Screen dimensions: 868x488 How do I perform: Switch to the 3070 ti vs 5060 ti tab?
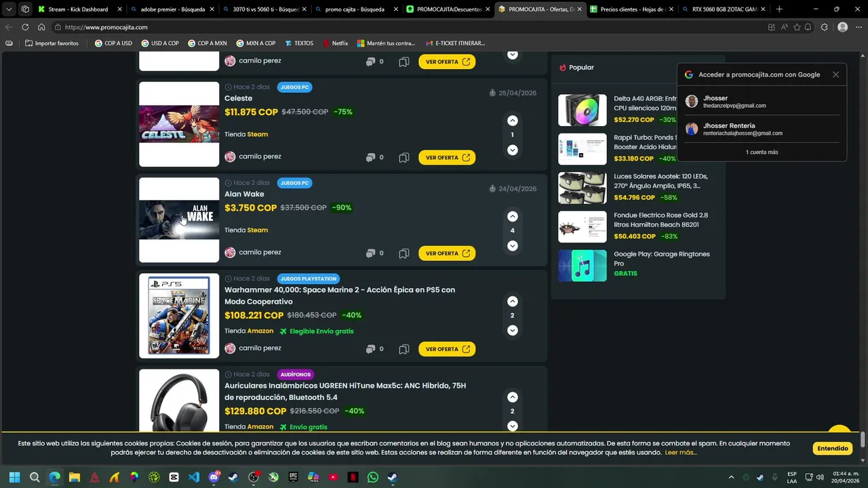click(264, 9)
